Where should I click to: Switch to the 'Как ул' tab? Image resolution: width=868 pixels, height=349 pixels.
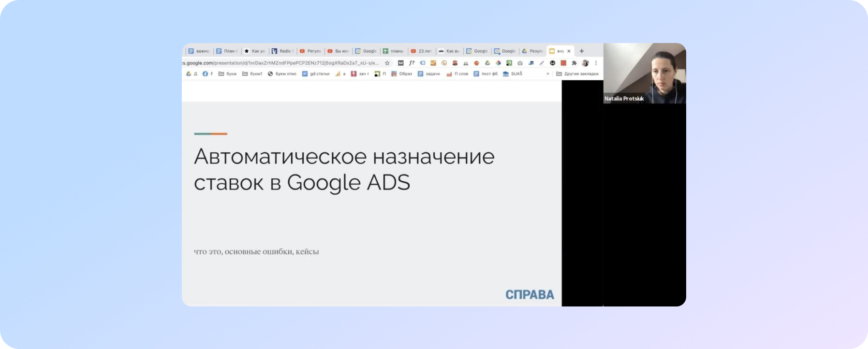click(x=255, y=51)
